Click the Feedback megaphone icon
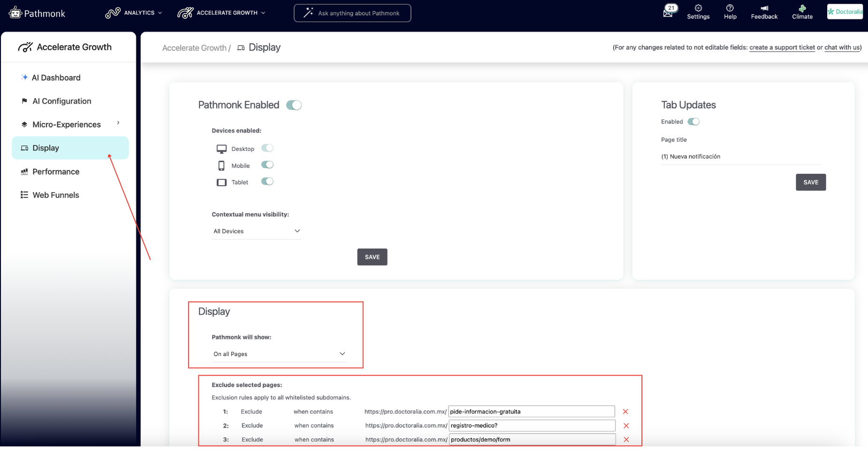Screen dimensions: 868x451 (764, 8)
